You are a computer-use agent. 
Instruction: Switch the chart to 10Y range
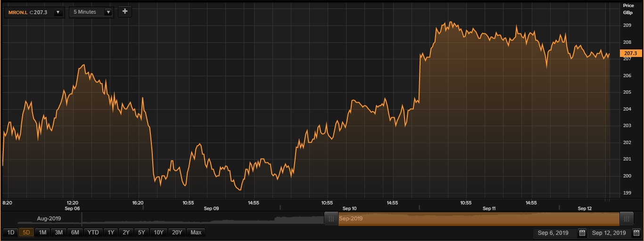(x=158, y=232)
